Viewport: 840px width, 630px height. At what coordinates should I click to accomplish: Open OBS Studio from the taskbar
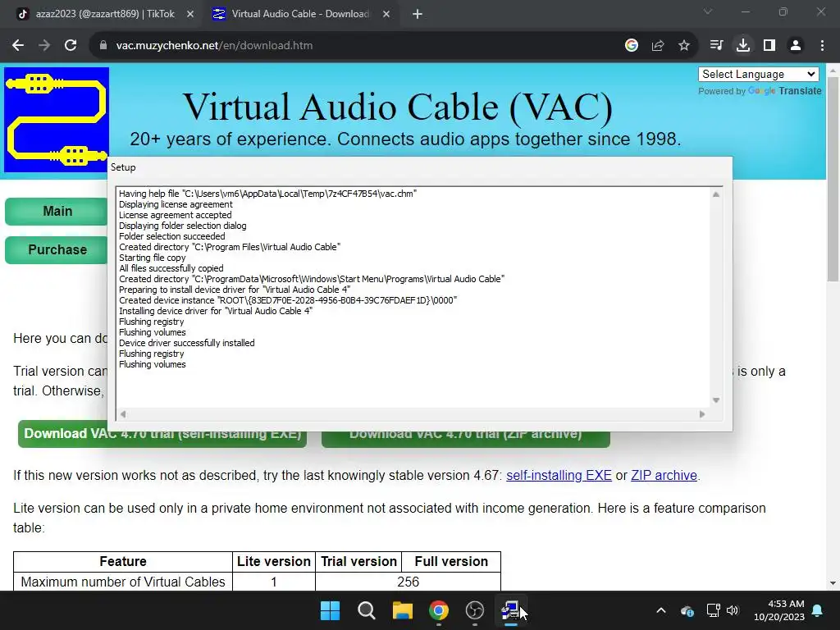[x=475, y=610]
